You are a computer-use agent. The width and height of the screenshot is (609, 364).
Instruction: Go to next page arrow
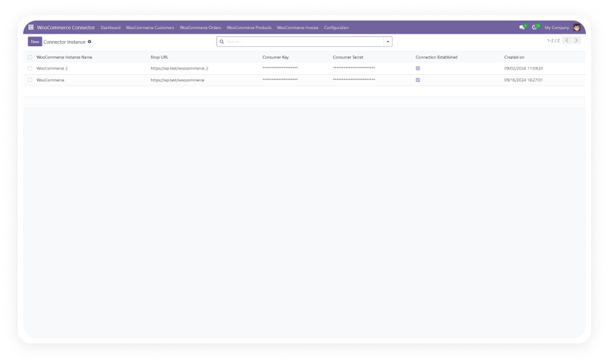pyautogui.click(x=576, y=40)
